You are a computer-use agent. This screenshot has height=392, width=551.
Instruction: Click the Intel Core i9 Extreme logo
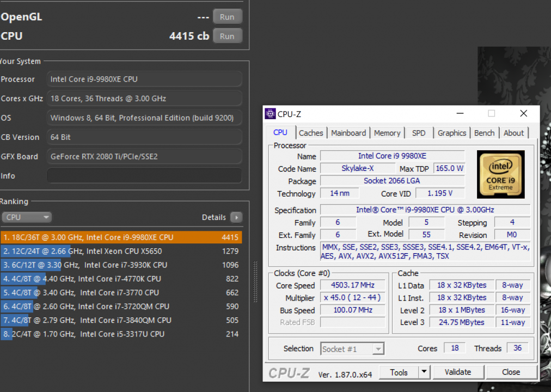(x=500, y=174)
